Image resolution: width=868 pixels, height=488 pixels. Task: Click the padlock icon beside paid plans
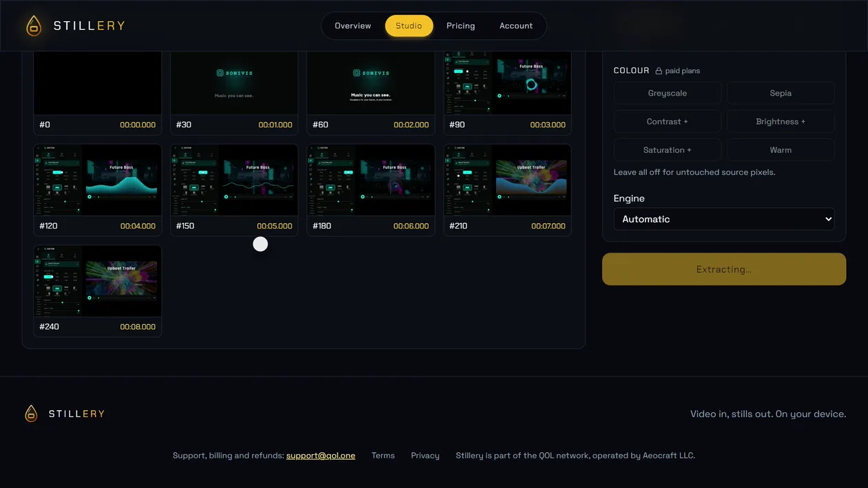pyautogui.click(x=659, y=71)
